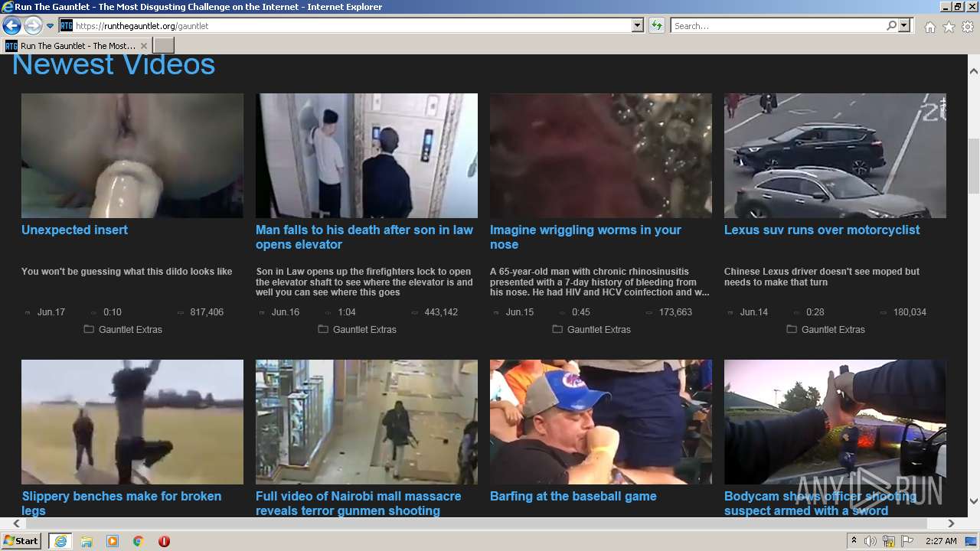Click the site icon in address bar

click(x=67, y=26)
